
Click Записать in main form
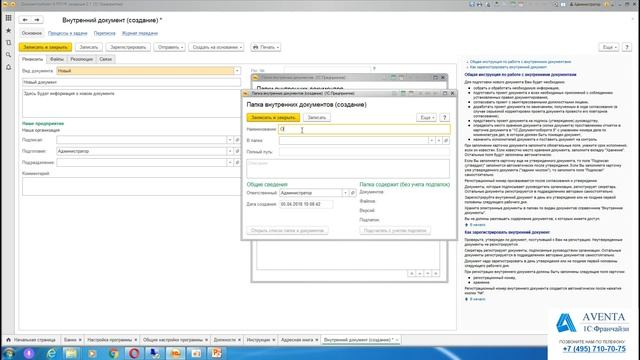(89, 47)
